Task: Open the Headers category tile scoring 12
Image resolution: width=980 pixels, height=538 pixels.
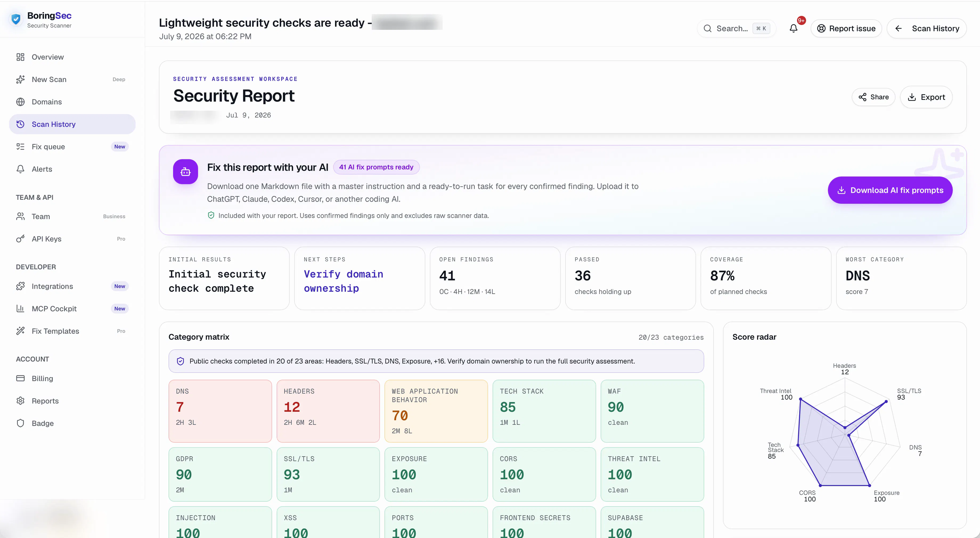Action: 328,411
